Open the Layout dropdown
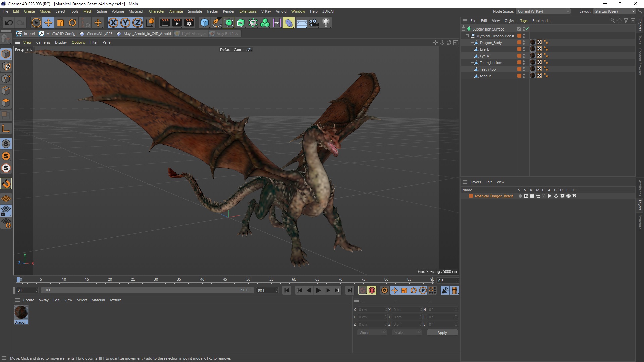This screenshot has width=644, height=362. (614, 11)
